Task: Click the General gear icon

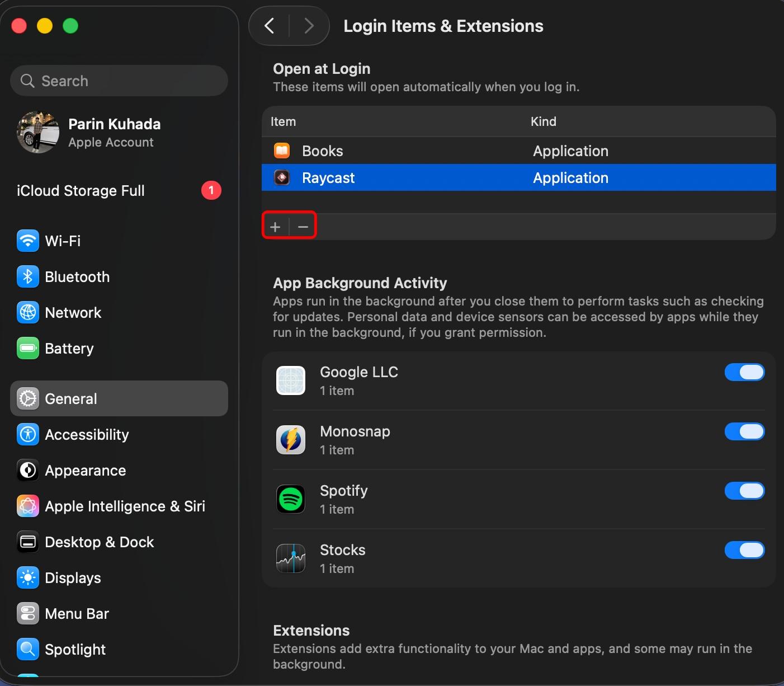Action: pyautogui.click(x=28, y=399)
